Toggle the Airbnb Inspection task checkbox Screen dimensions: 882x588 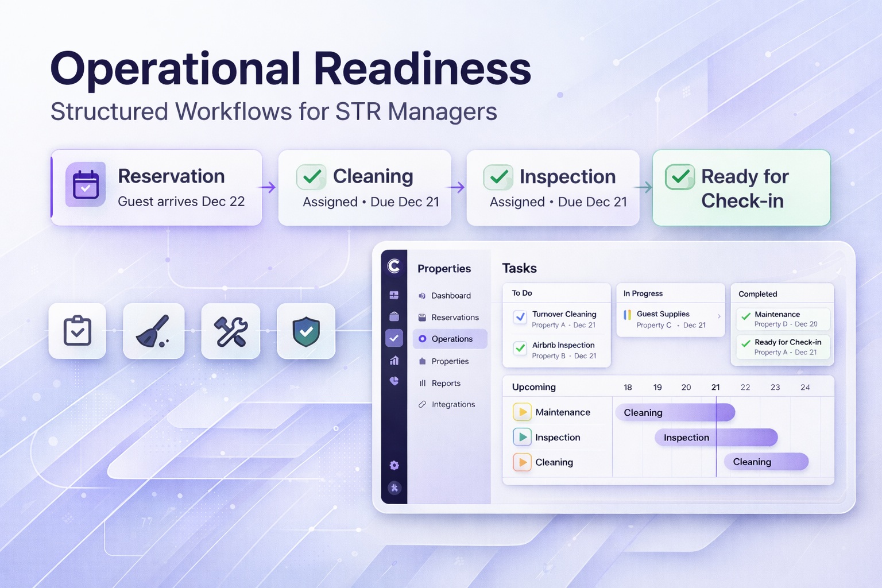tap(520, 348)
